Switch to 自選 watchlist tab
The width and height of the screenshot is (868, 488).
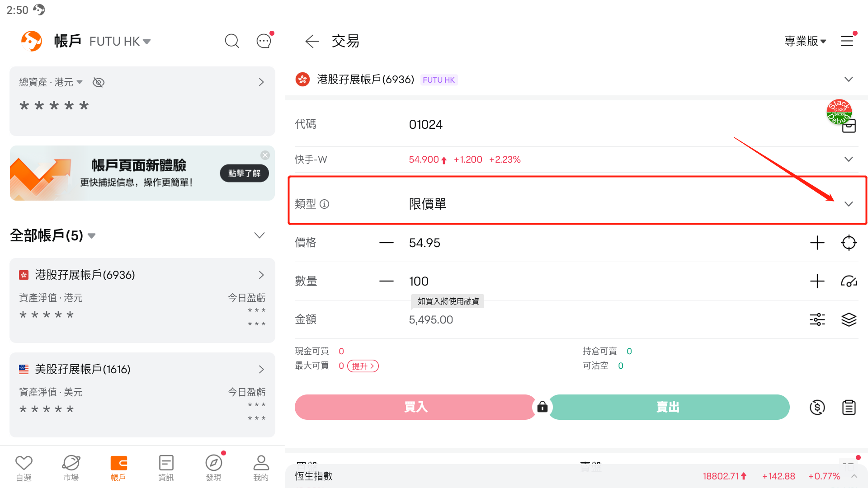click(x=24, y=468)
